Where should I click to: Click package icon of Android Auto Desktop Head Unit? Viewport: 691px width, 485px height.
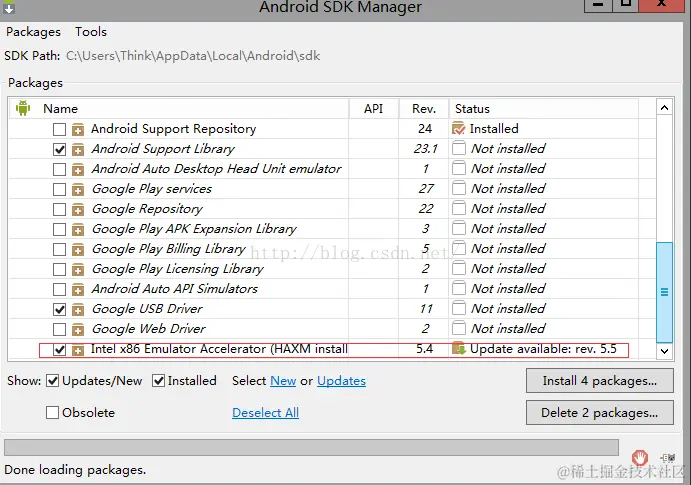(78, 169)
